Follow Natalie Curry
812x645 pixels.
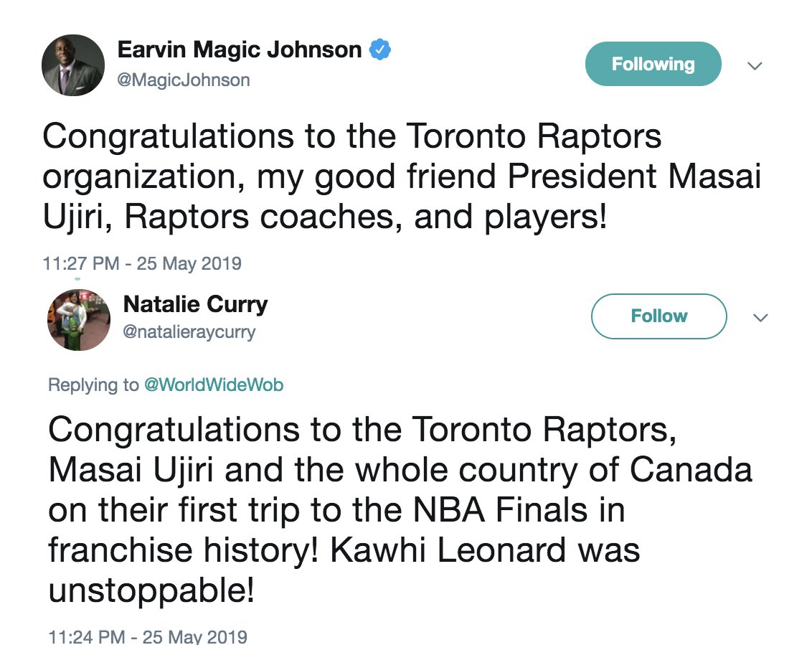click(x=658, y=316)
